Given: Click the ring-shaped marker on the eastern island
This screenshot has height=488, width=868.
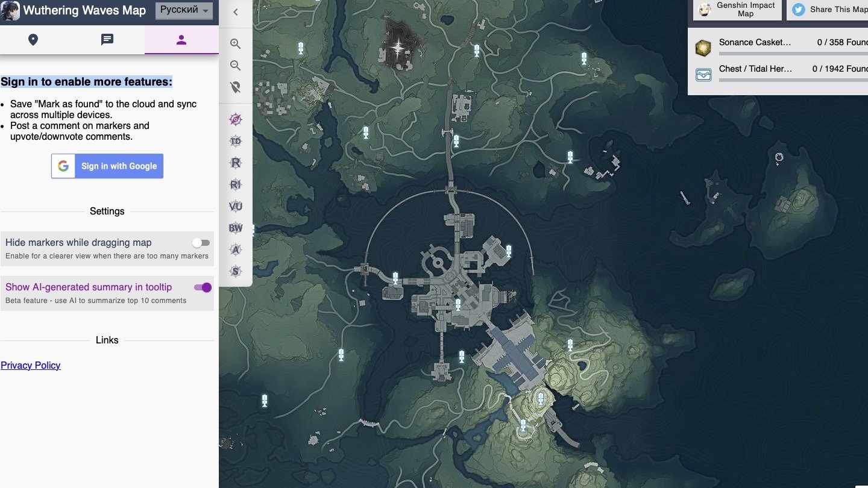Looking at the screenshot, I should pyautogui.click(x=779, y=158).
